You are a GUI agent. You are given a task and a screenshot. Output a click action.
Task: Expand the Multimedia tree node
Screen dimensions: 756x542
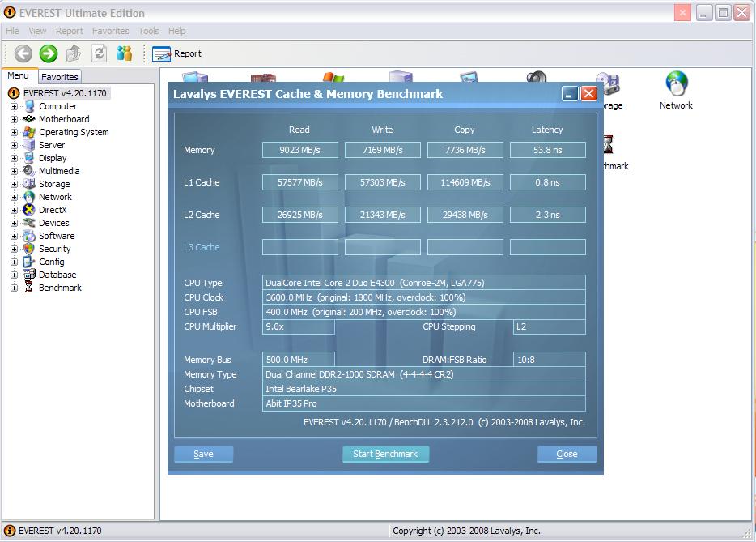[x=14, y=171]
